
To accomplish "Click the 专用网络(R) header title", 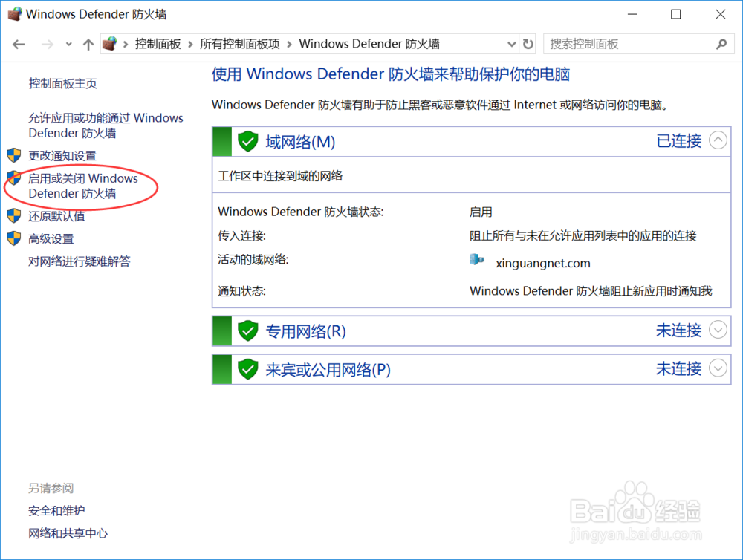I will [x=305, y=331].
